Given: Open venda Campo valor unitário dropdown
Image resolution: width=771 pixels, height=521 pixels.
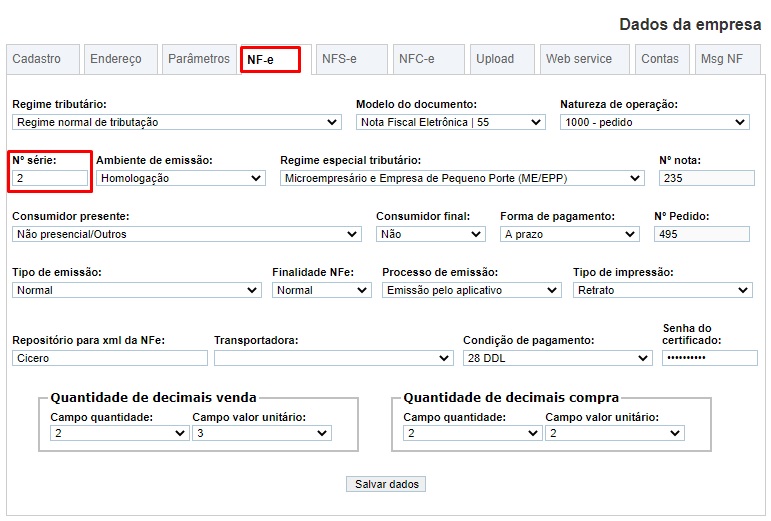Looking at the screenshot, I should coord(262,433).
